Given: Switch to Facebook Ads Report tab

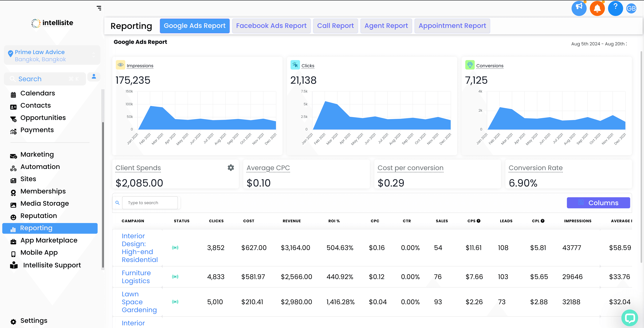Looking at the screenshot, I should tap(271, 26).
